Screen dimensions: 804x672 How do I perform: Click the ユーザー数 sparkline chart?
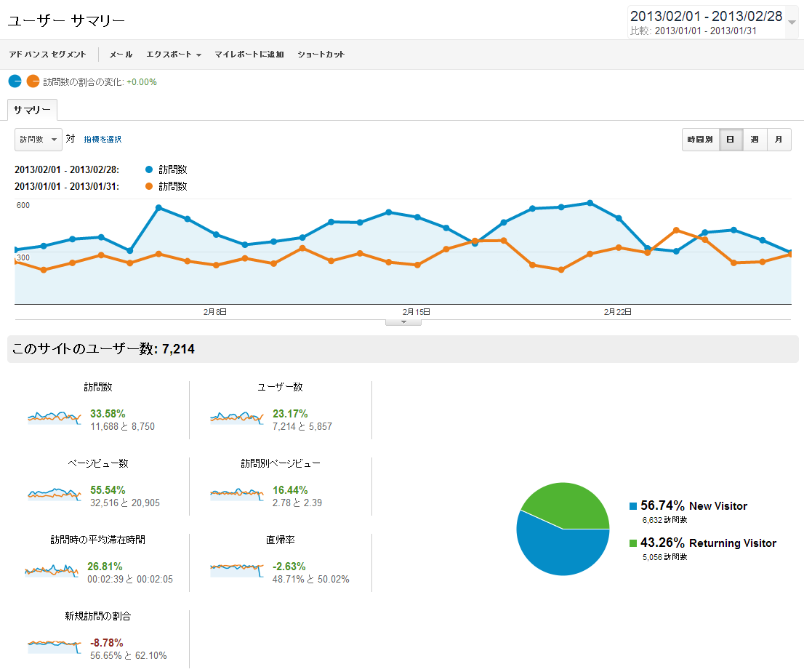[x=236, y=417]
